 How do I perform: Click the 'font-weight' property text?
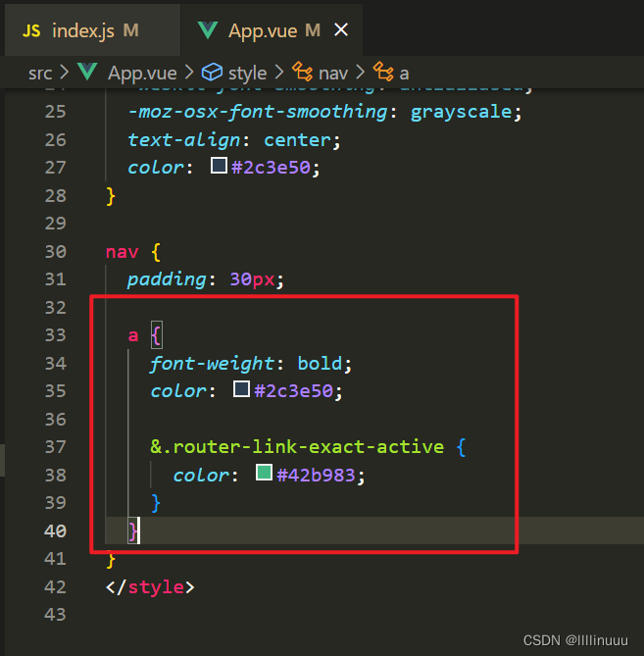click(x=212, y=364)
